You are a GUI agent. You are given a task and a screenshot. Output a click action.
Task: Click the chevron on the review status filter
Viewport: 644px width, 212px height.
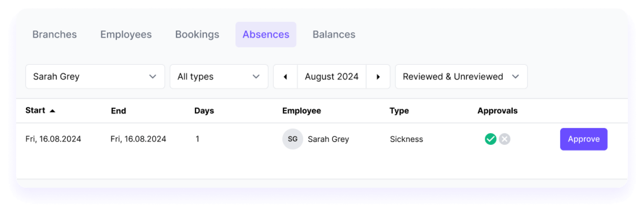tap(516, 76)
